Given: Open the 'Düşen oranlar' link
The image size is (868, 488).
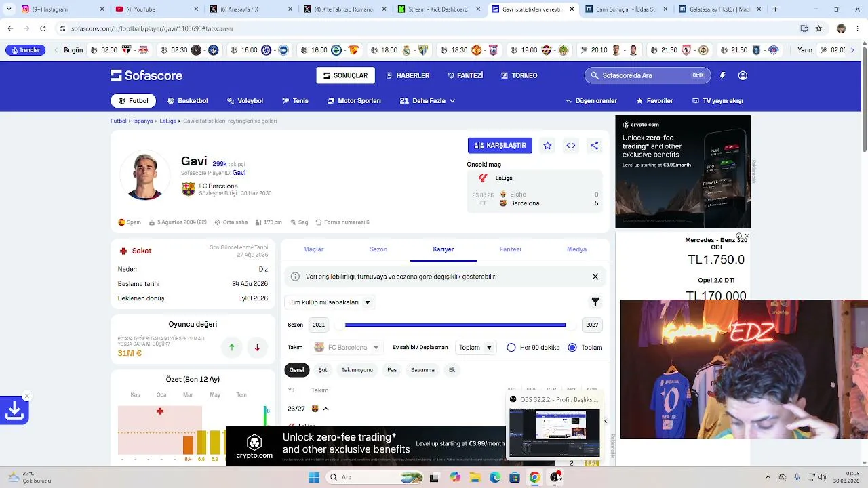Looking at the screenshot, I should (x=591, y=100).
